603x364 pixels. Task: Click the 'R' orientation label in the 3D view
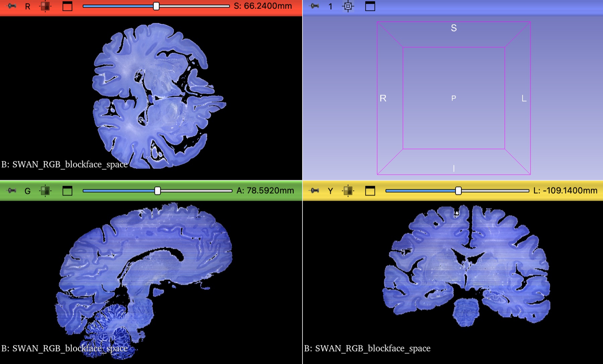383,98
